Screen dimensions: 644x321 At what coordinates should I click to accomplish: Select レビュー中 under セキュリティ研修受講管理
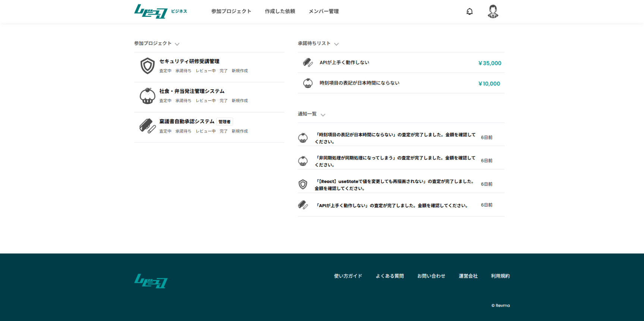pyautogui.click(x=205, y=71)
